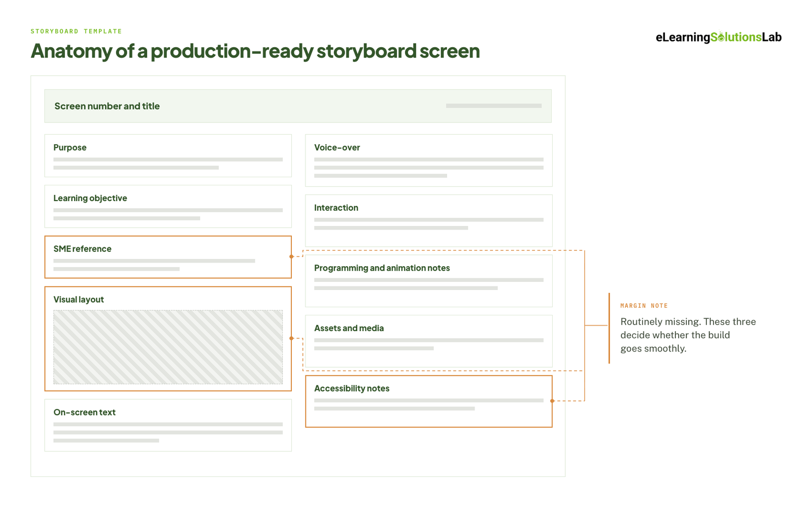Click the hatched Visual layout placeholder
Screen dimensions: 812x516
(x=168, y=347)
